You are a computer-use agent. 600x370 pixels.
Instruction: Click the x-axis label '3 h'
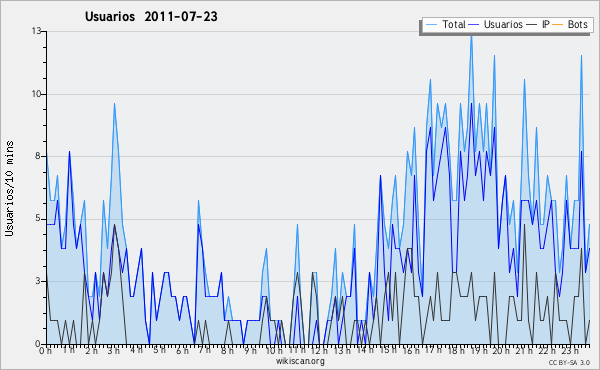coord(114,350)
